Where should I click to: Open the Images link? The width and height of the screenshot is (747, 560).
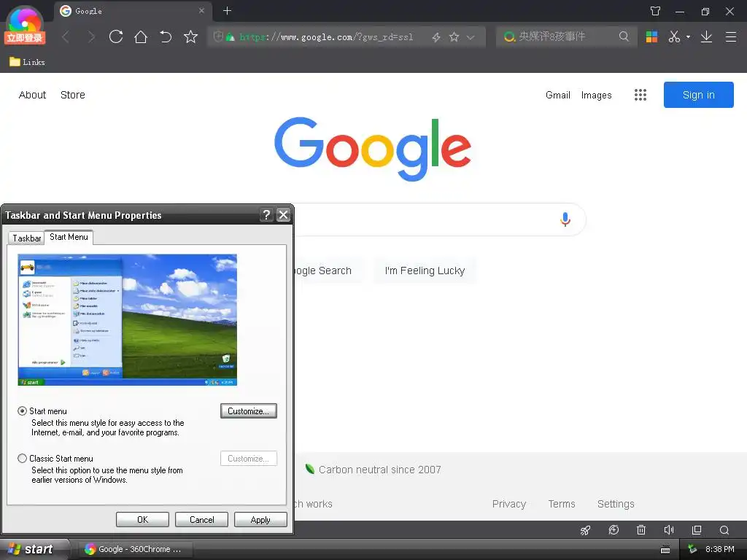(x=597, y=95)
